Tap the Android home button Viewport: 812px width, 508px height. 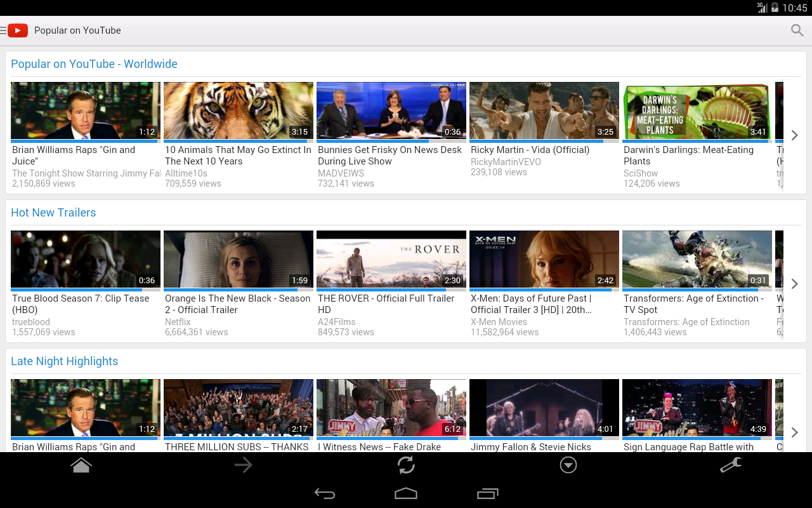tap(406, 493)
